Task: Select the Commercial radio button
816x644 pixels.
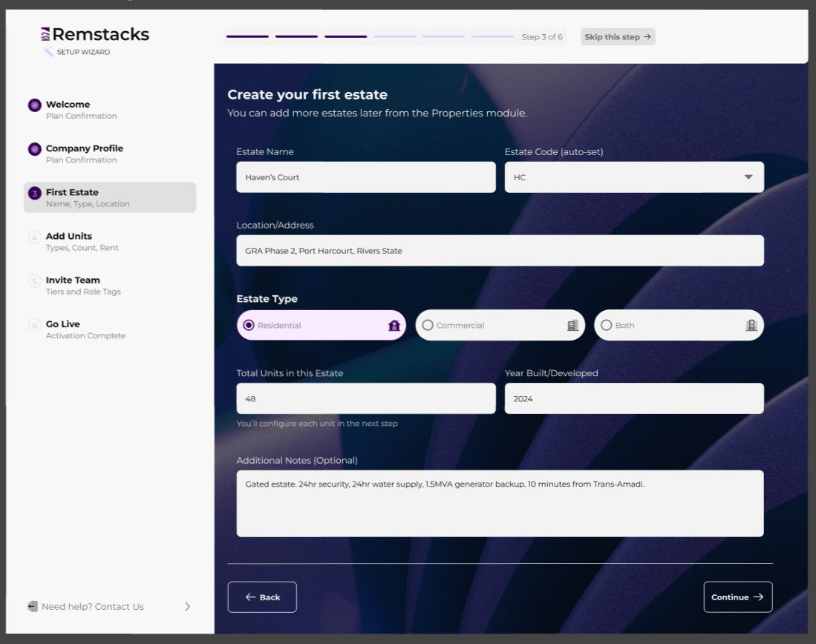Action: 428,325
